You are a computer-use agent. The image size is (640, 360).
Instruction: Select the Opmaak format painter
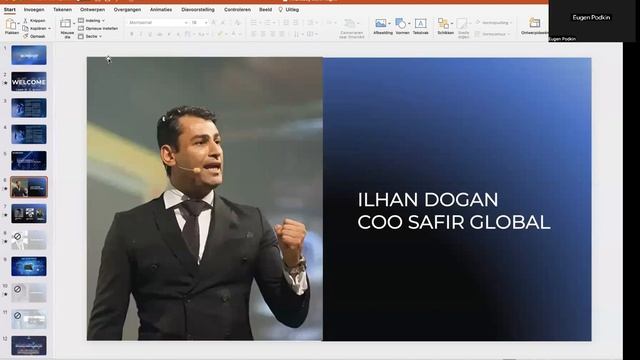pyautogui.click(x=34, y=36)
